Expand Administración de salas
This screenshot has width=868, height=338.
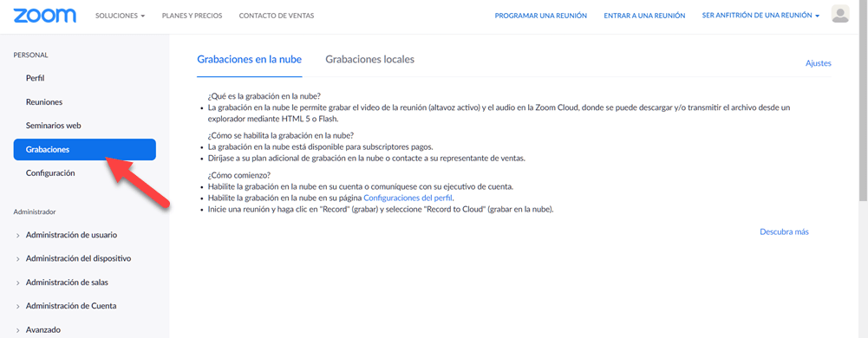[x=67, y=283]
